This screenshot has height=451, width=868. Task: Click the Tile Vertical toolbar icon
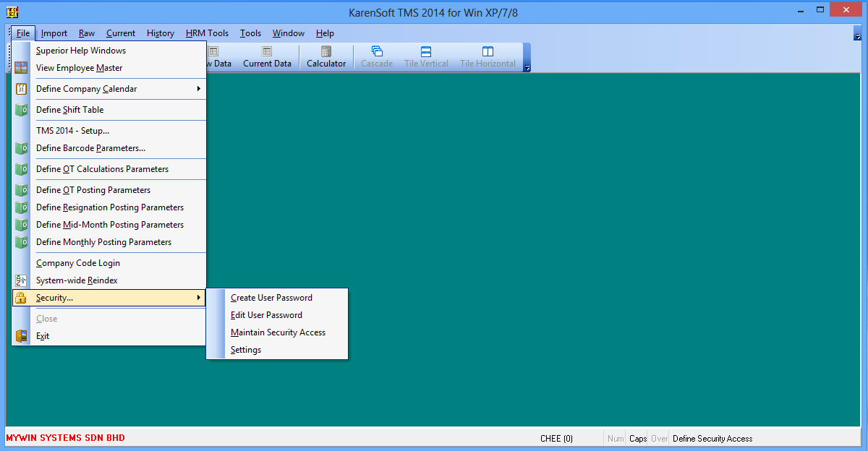click(x=426, y=51)
